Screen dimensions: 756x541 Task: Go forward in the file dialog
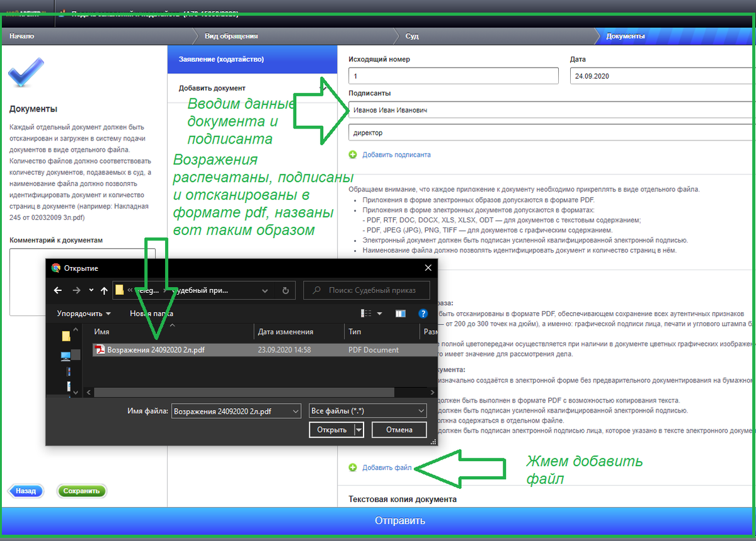click(x=76, y=290)
